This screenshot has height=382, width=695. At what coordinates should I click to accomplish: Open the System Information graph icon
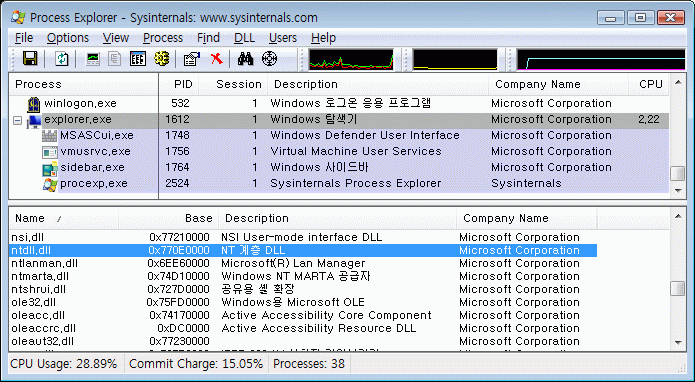(x=93, y=58)
